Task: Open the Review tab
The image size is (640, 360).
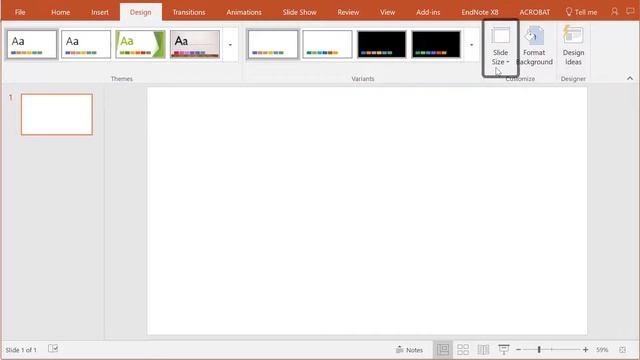Action: (x=348, y=12)
